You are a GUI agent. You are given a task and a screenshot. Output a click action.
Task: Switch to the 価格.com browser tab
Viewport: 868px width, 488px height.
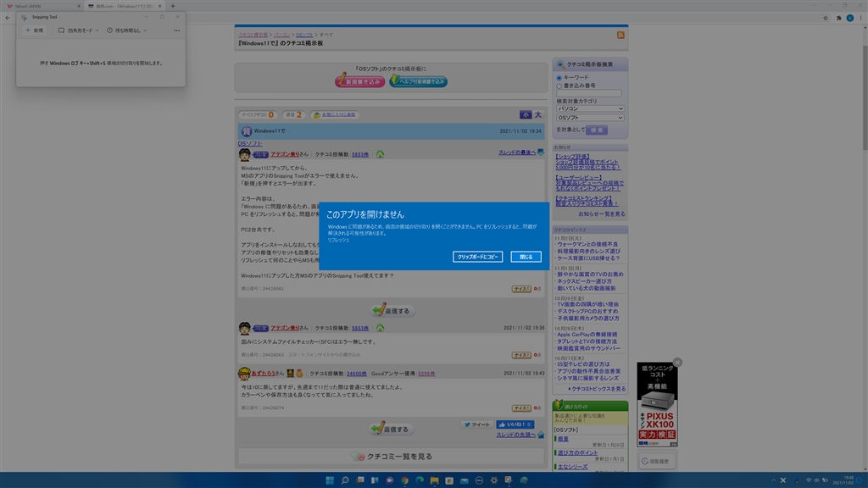125,6
